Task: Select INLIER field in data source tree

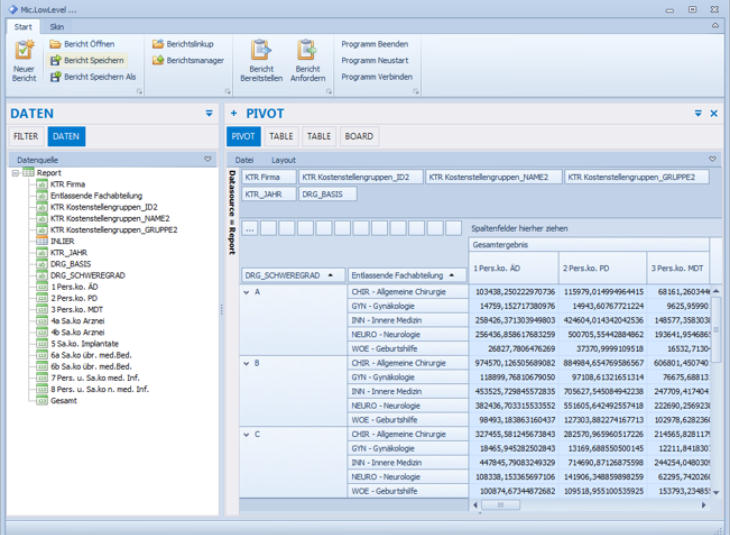Action: 62,241
